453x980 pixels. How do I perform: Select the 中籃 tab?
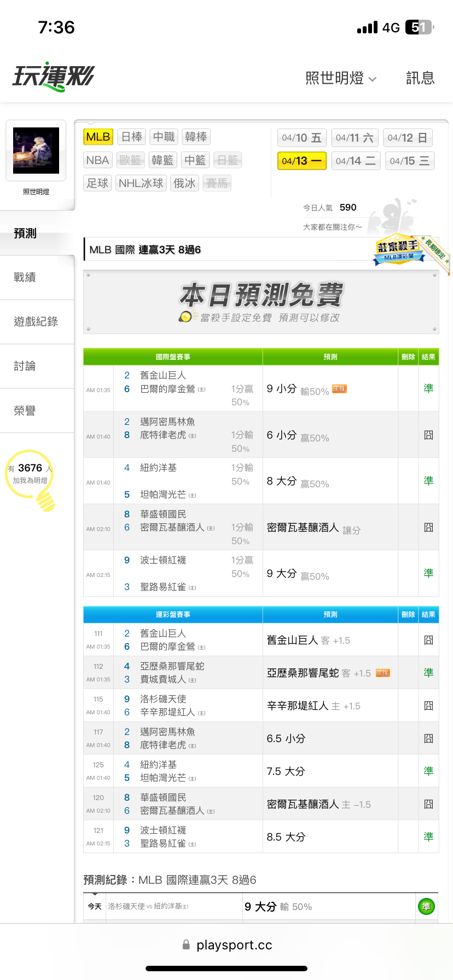click(195, 160)
